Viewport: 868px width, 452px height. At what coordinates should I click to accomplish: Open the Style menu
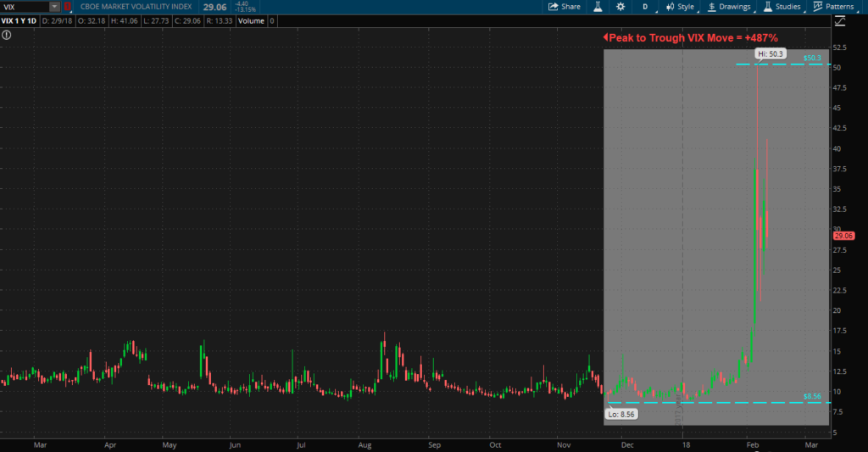(x=681, y=7)
